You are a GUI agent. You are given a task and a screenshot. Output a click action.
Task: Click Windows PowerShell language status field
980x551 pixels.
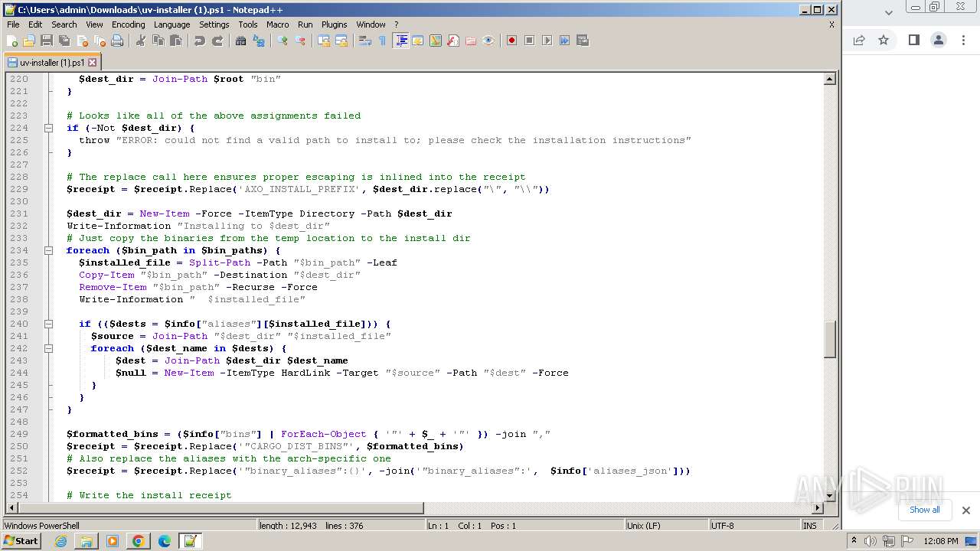129,526
